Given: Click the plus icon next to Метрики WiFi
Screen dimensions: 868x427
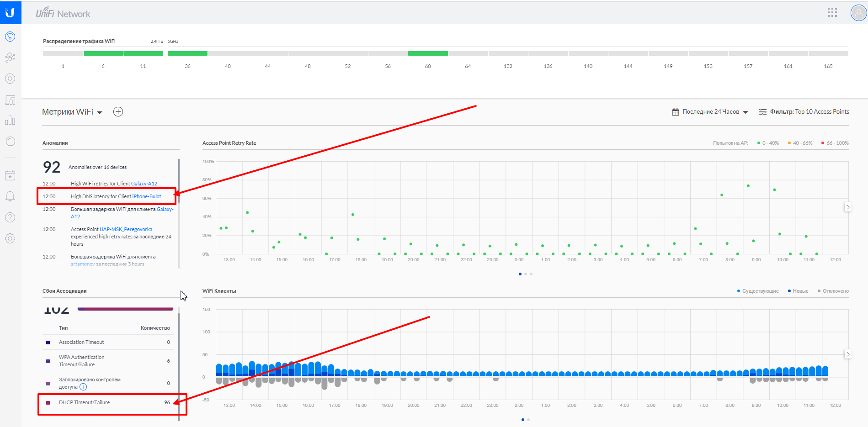Looking at the screenshot, I should click(118, 112).
